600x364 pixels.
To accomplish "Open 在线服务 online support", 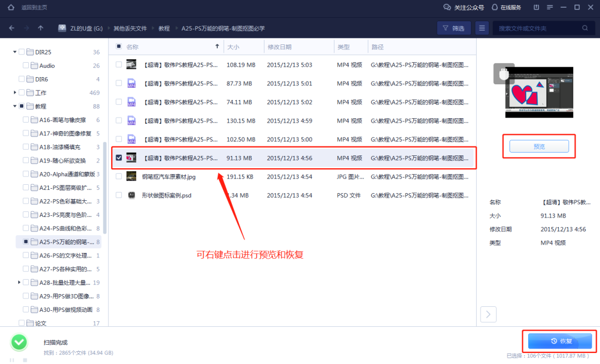I will coord(507,7).
